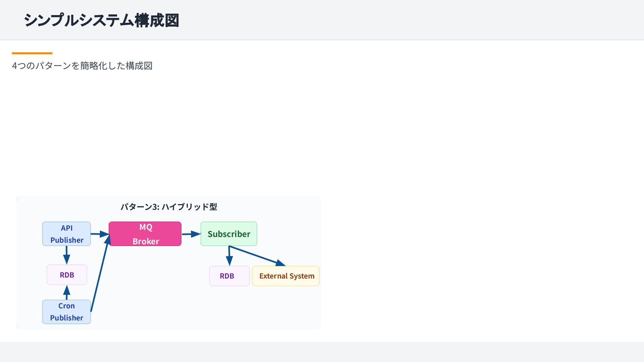The height and width of the screenshot is (362, 644).
Task: Select the MQ Broker node
Action: coord(145,234)
